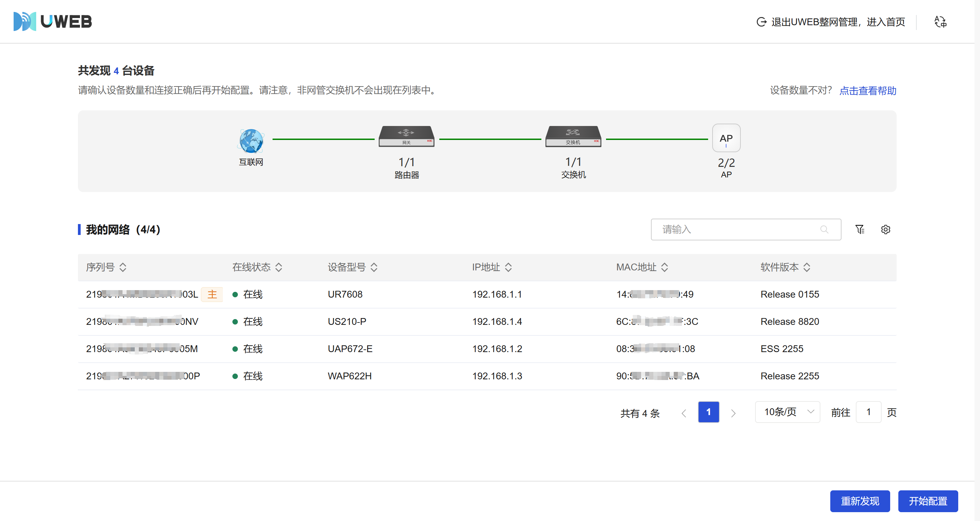The height and width of the screenshot is (521, 980).
Task: Click the 主 badge on first row
Action: point(212,295)
